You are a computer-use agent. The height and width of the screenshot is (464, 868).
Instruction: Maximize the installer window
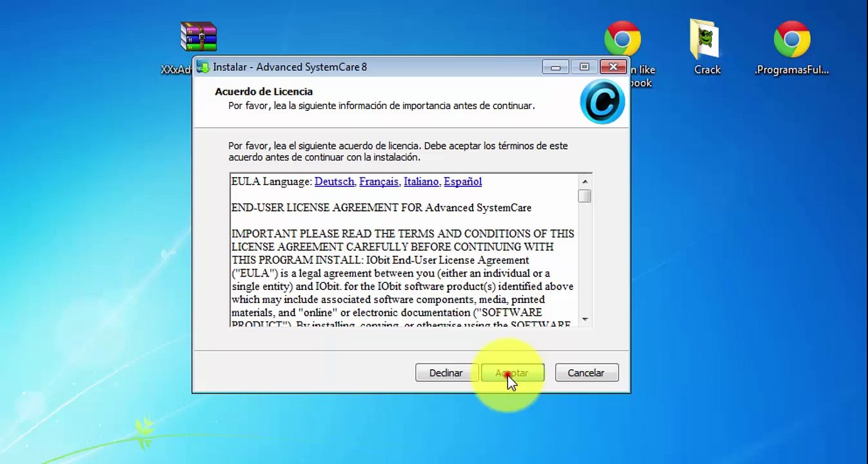click(x=584, y=67)
